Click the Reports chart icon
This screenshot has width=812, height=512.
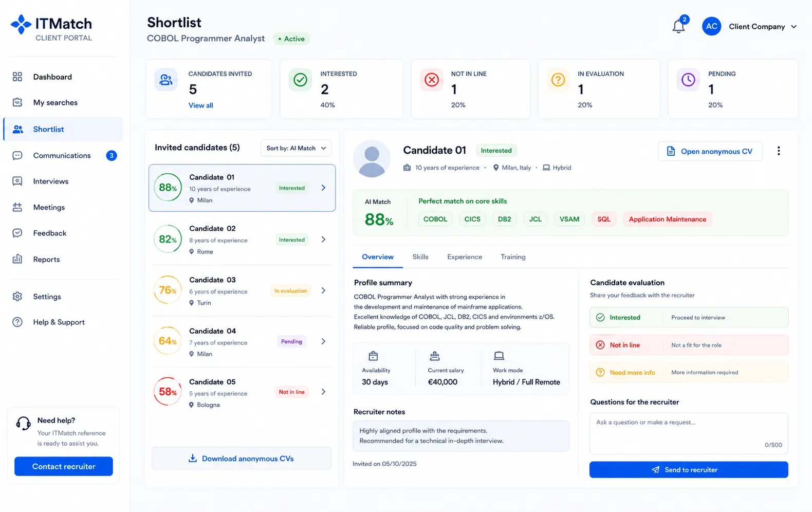coord(17,259)
